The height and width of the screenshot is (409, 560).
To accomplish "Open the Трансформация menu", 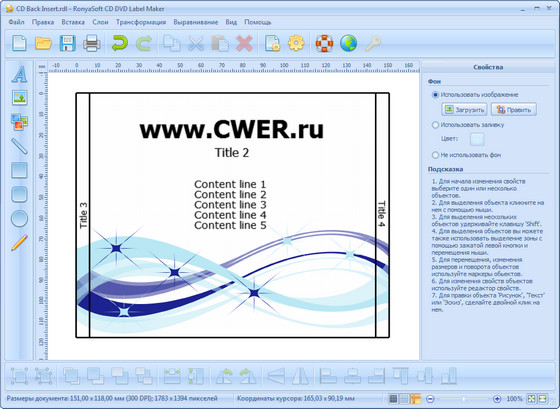I will [x=141, y=22].
